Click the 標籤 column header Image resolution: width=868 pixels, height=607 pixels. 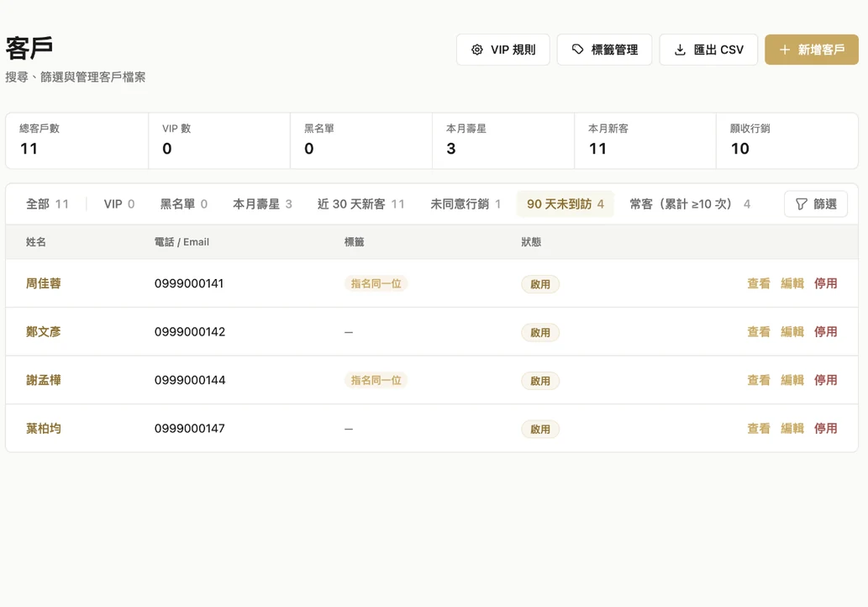click(x=355, y=242)
